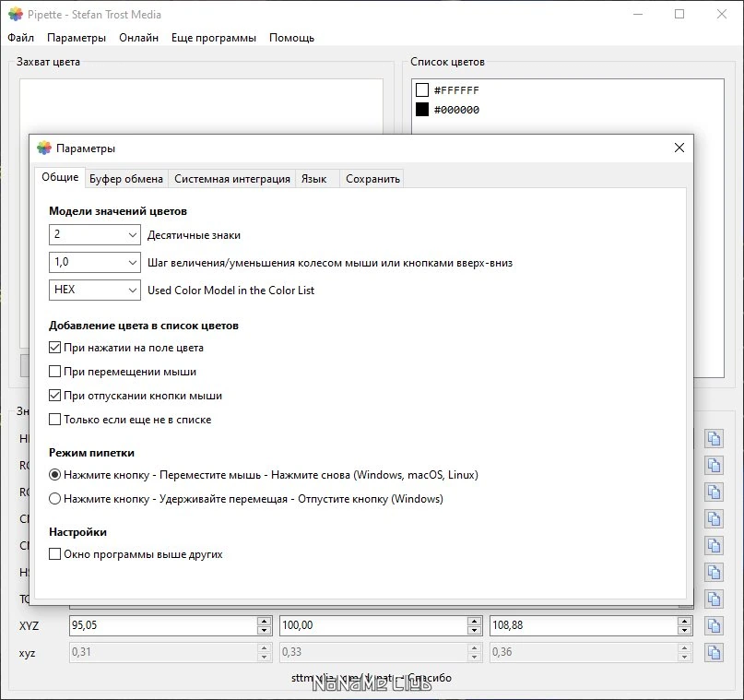Enable the При перемещении мыши checkbox

pyautogui.click(x=55, y=371)
